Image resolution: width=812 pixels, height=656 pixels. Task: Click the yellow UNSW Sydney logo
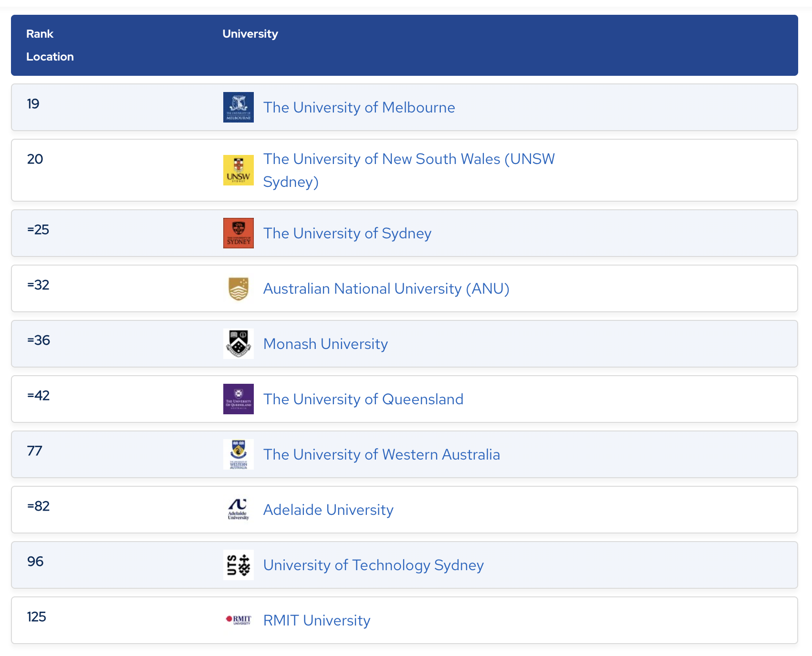pyautogui.click(x=238, y=170)
